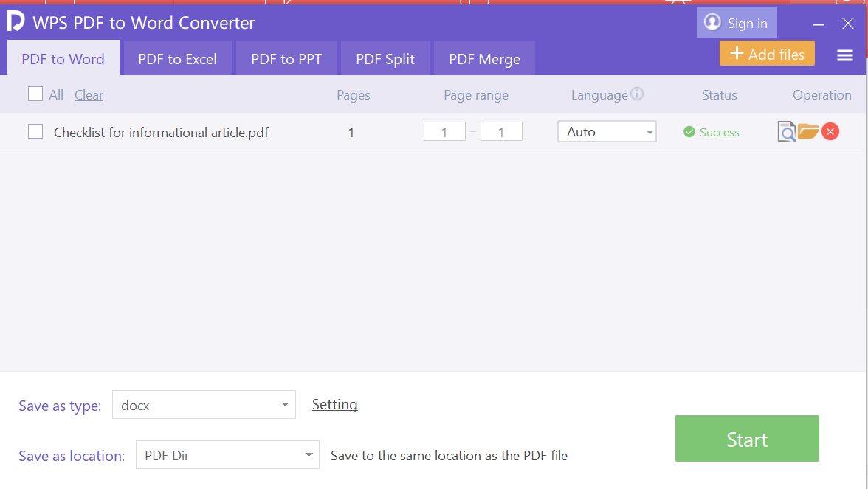This screenshot has height=489, width=868.
Task: Click the user avatar icon in Sign in
Action: [712, 22]
